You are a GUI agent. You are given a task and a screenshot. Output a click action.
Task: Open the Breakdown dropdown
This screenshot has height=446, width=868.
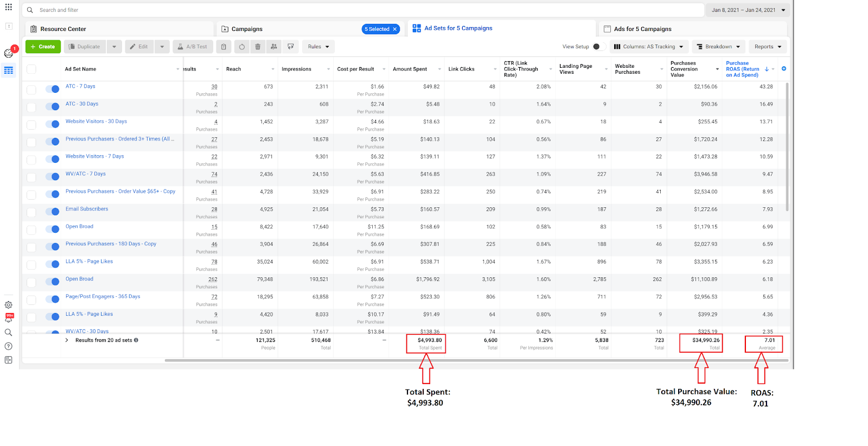click(x=718, y=47)
